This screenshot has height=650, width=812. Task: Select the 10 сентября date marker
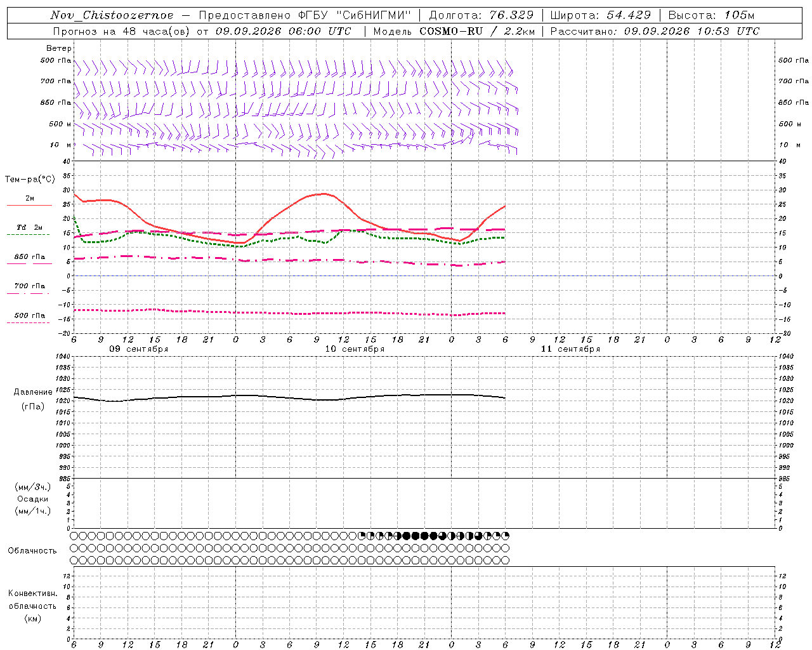tap(355, 349)
